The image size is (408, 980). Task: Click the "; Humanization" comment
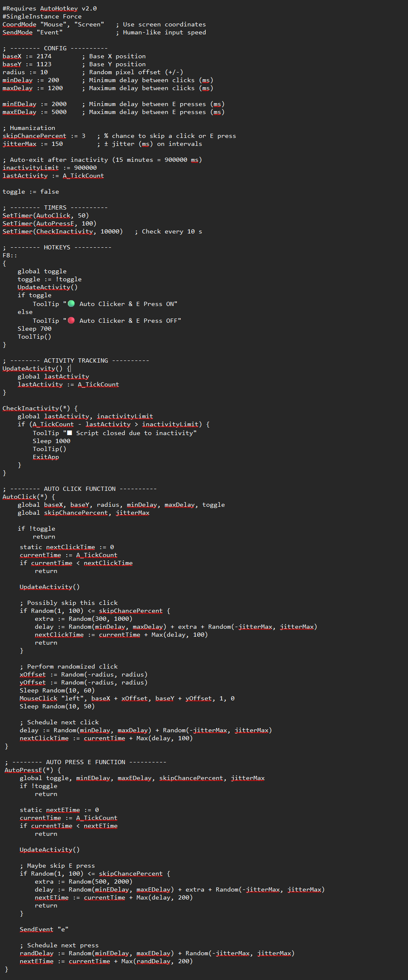pos(29,128)
